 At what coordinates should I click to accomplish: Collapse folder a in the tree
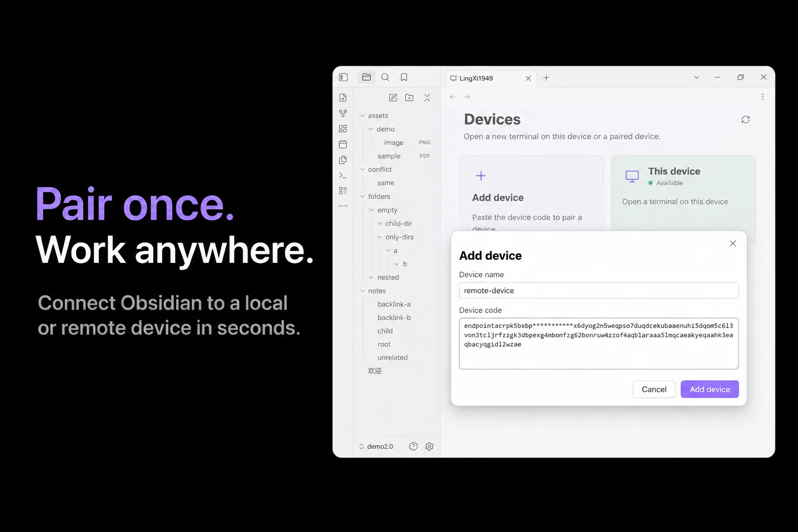[388, 250]
